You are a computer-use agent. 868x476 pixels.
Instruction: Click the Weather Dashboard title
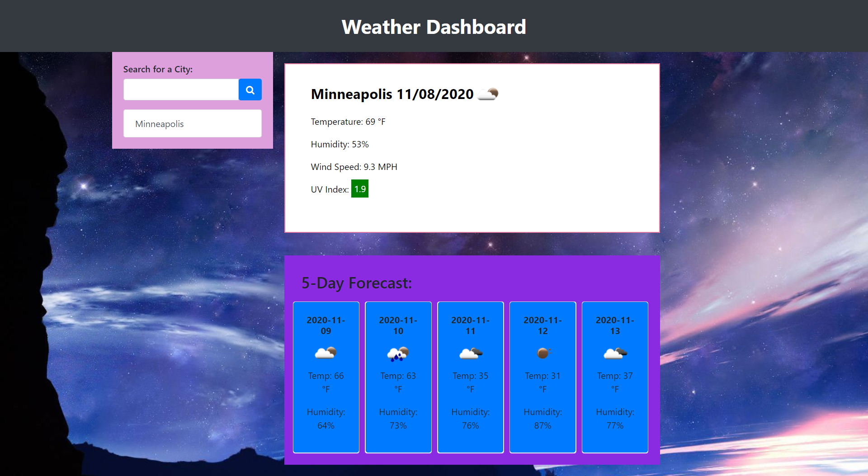[434, 26]
